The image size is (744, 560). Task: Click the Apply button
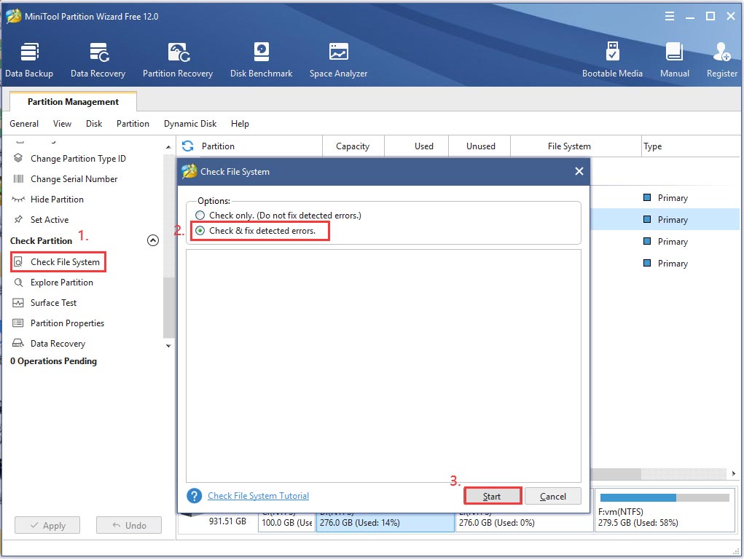pyautogui.click(x=47, y=526)
